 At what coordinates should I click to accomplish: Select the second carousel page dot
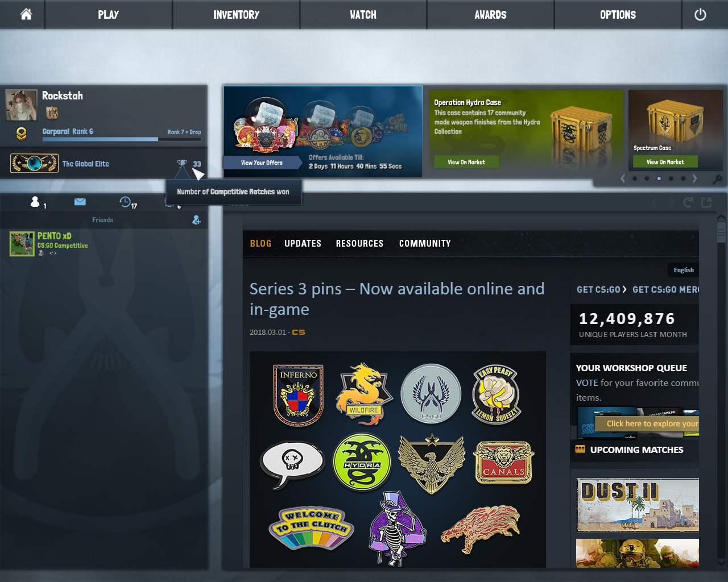[647, 178]
